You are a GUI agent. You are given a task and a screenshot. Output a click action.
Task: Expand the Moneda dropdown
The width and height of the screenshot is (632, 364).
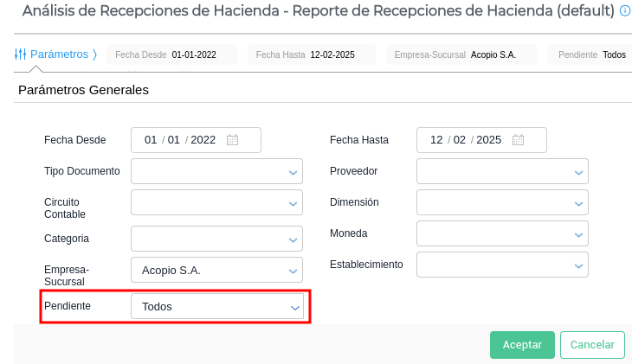[502, 233]
